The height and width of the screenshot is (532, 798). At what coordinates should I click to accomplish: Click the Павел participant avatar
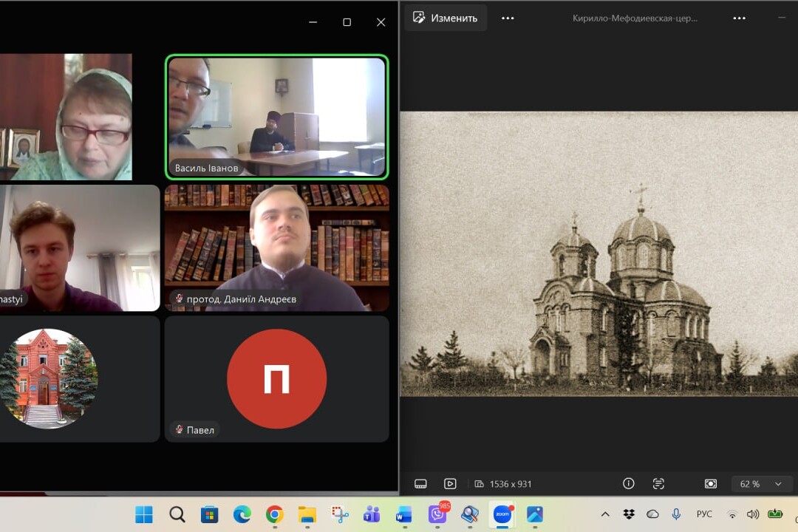[277, 379]
